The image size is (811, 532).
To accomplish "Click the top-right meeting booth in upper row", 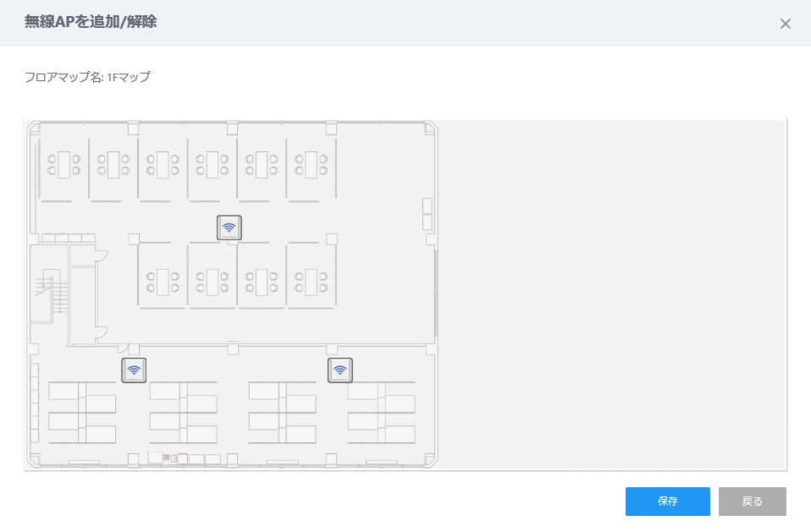I will point(311,165).
